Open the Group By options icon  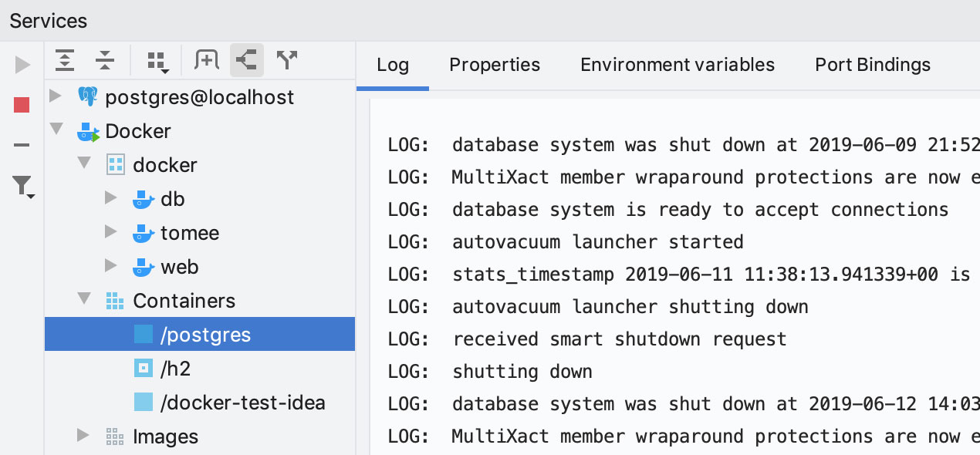click(x=157, y=61)
